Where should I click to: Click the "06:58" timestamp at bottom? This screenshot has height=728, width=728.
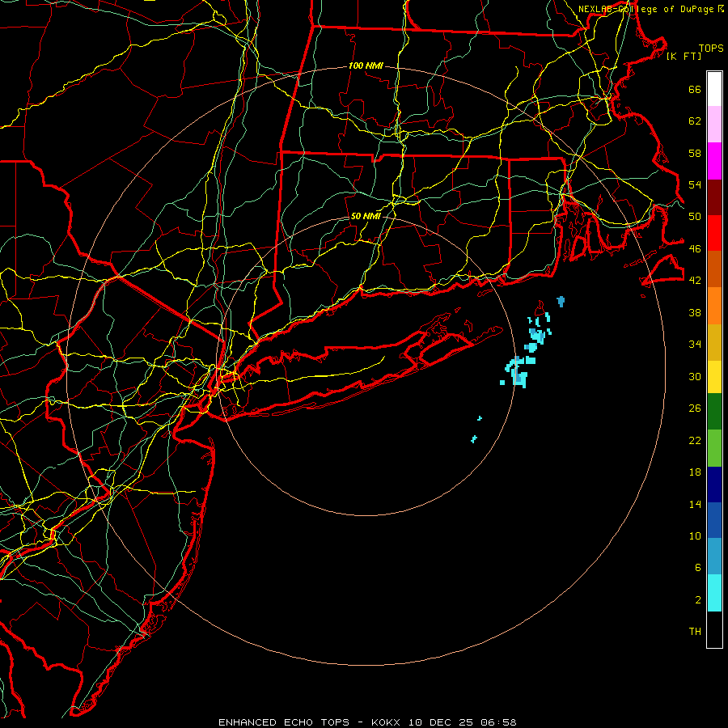[498, 722]
